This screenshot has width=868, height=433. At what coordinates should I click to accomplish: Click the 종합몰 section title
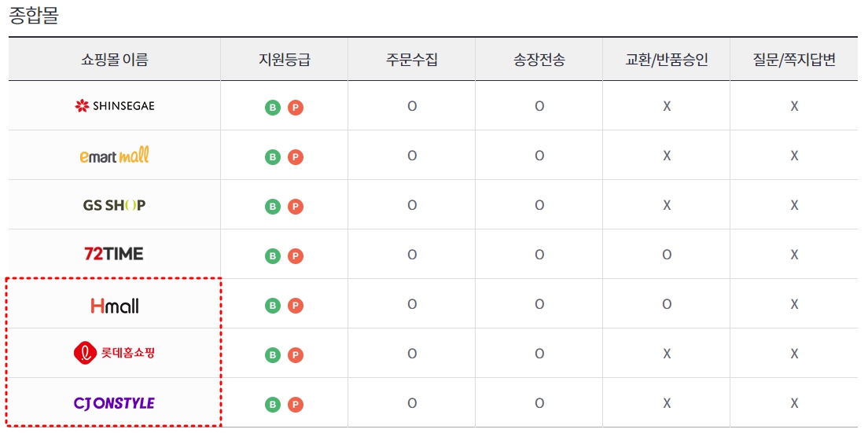[34, 16]
